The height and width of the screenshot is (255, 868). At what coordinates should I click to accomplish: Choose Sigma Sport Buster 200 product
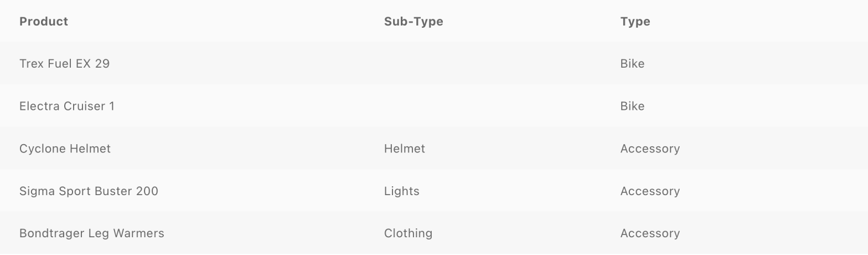click(89, 191)
